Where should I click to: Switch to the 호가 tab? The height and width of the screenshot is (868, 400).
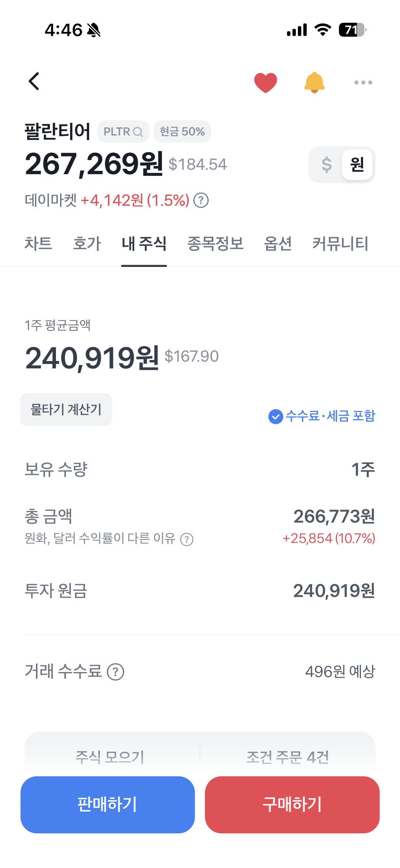pyautogui.click(x=87, y=243)
